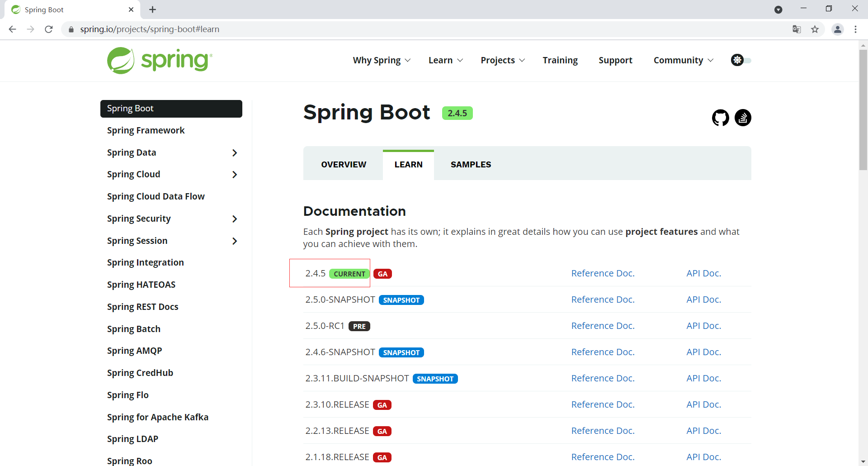Open Spring Cloud Data Flow project
The height and width of the screenshot is (466, 868).
point(156,196)
